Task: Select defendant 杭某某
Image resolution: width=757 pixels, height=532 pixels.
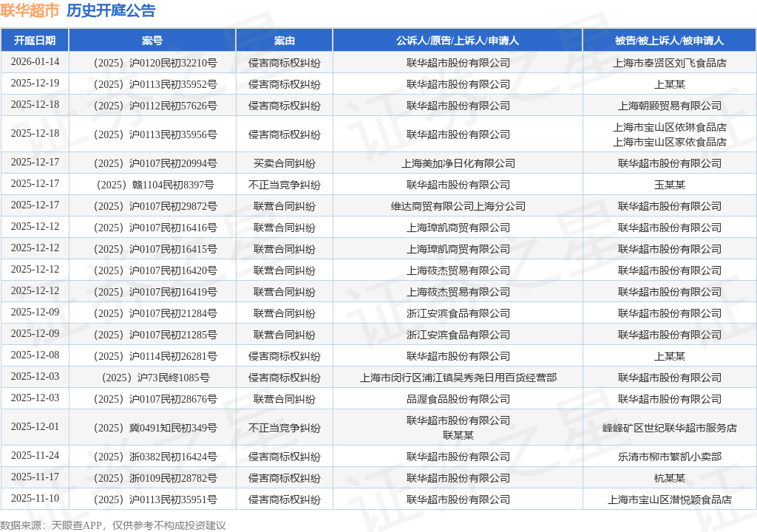Action: (x=670, y=478)
